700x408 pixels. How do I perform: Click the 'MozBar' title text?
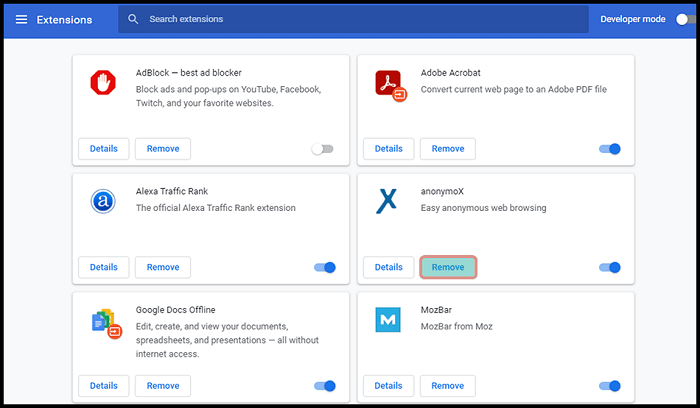point(436,310)
